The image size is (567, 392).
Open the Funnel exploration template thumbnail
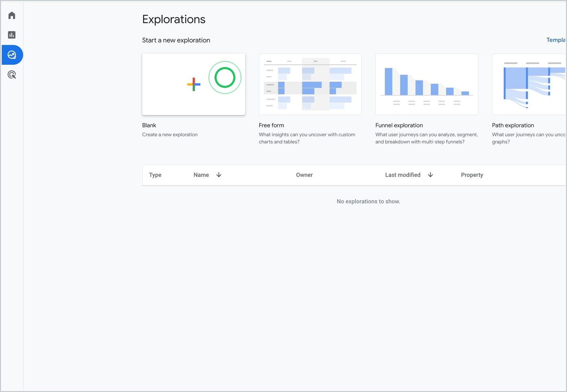(427, 84)
